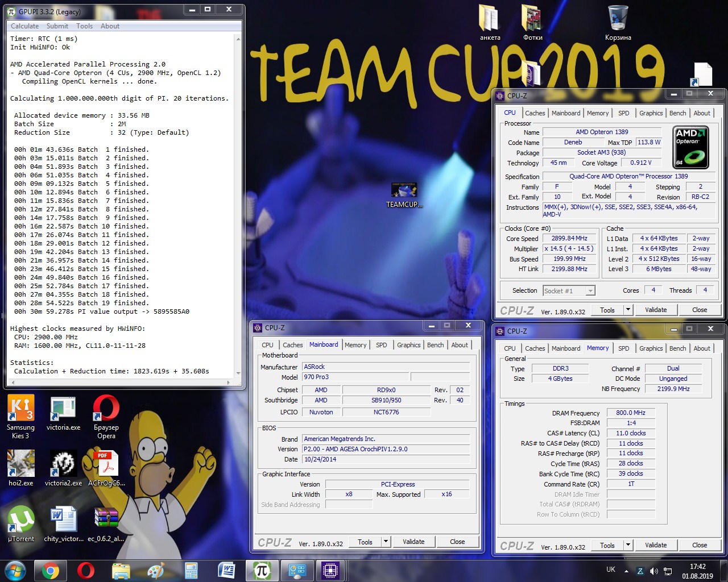Select Caches tab in top CPU-Z window

click(535, 113)
